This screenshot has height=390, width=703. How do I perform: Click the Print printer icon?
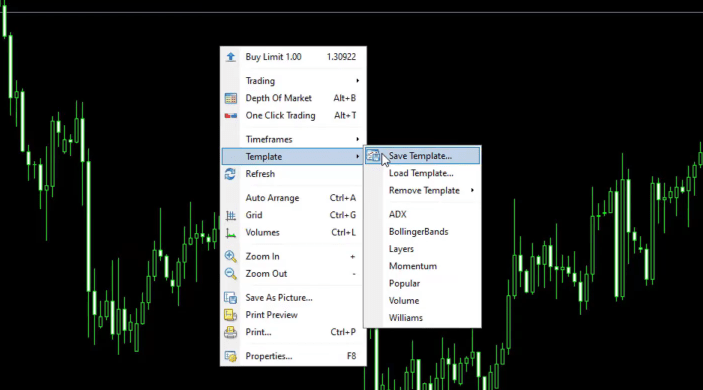[x=230, y=332]
